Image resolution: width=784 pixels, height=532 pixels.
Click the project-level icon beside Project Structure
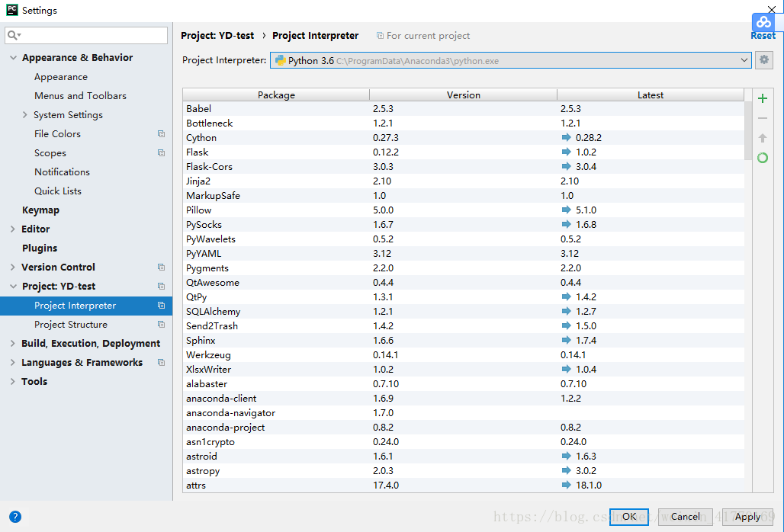[x=161, y=324]
